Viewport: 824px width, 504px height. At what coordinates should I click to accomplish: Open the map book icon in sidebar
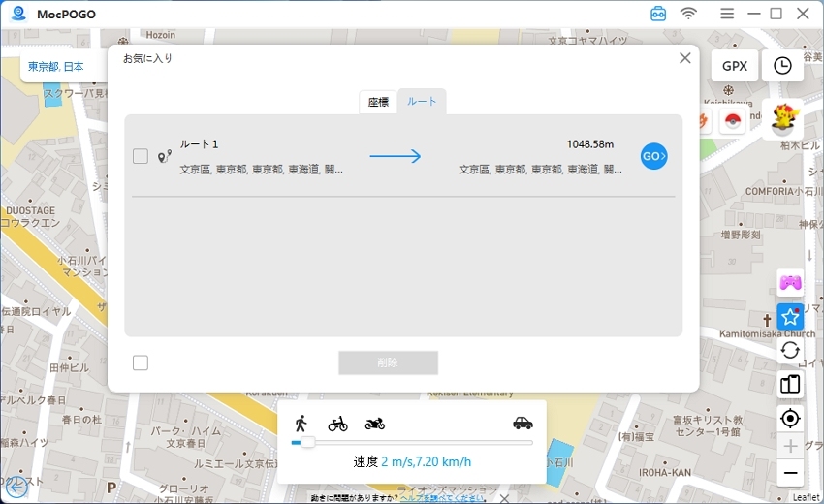point(790,384)
